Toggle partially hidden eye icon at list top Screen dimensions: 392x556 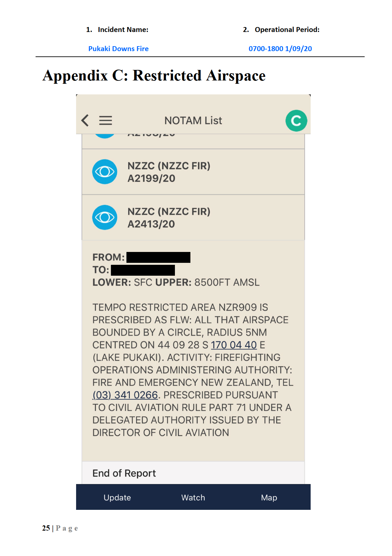pyautogui.click(x=105, y=136)
